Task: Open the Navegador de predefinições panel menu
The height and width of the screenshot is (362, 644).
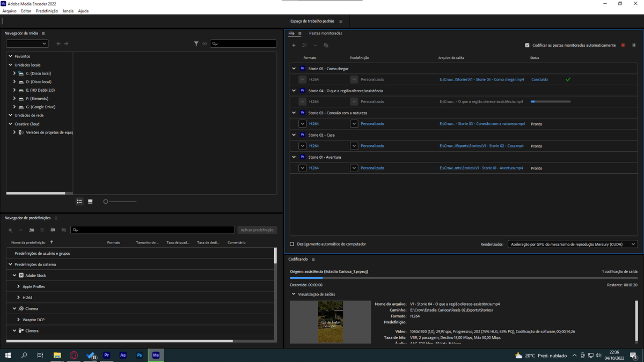Action: (x=56, y=218)
